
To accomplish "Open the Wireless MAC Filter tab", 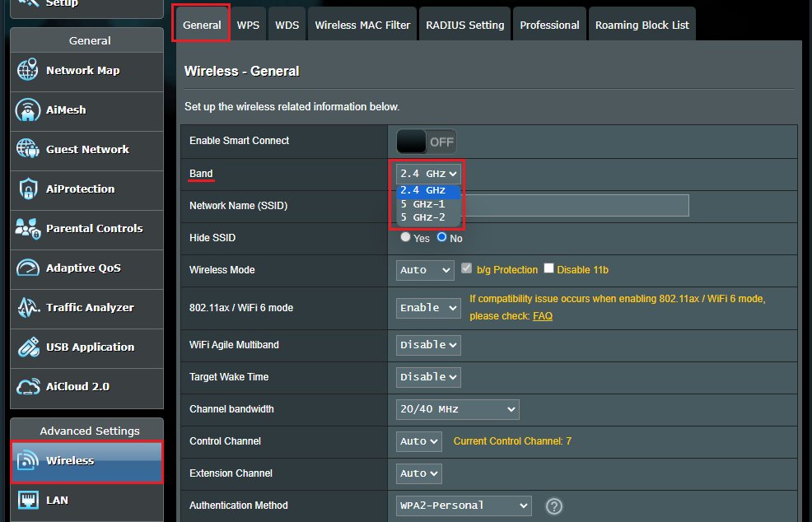I will (362, 25).
